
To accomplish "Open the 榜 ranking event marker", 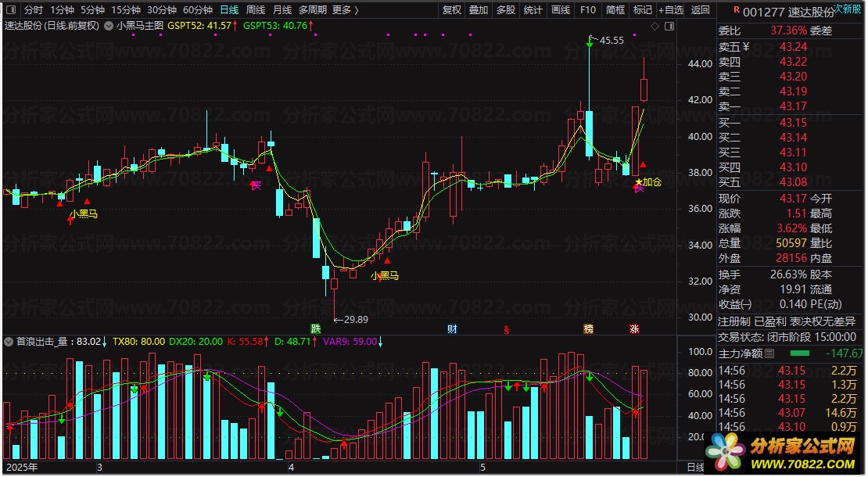I will (x=589, y=328).
